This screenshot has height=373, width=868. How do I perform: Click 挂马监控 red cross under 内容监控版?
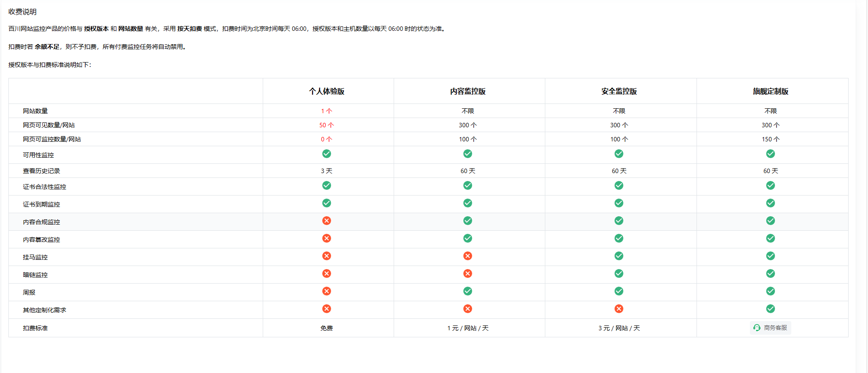(x=468, y=256)
